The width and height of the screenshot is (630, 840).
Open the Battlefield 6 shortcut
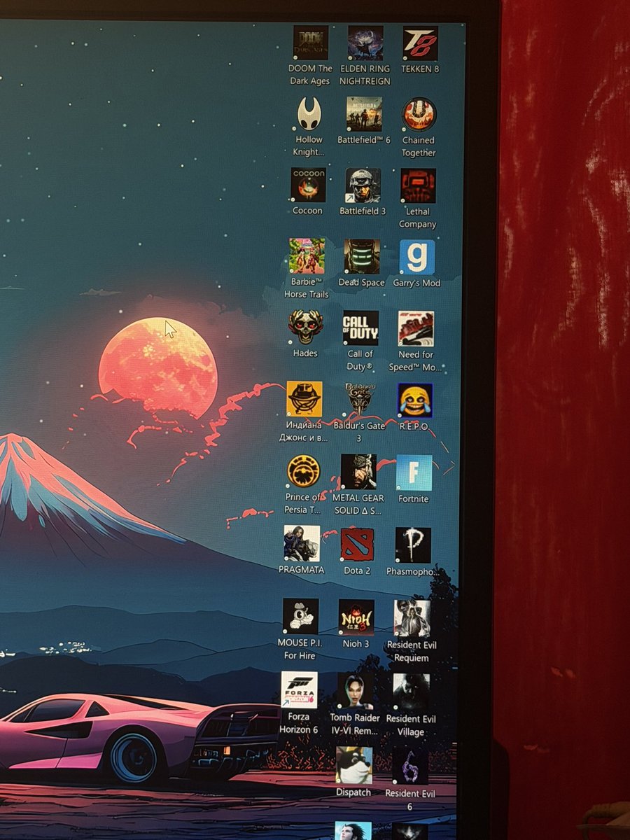[364, 114]
